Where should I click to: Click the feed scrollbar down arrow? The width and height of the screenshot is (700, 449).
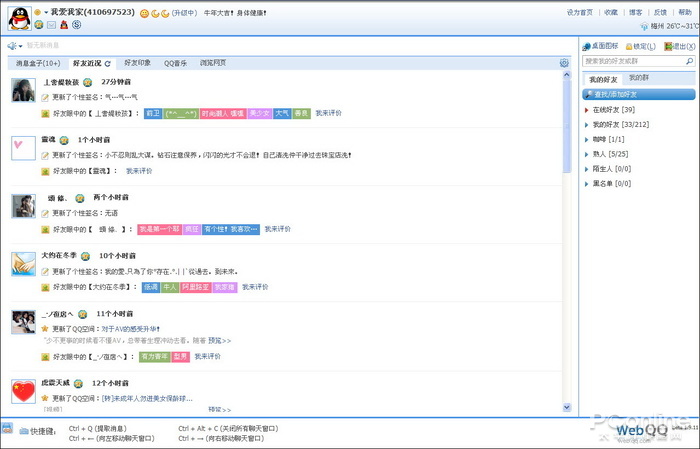[567, 407]
